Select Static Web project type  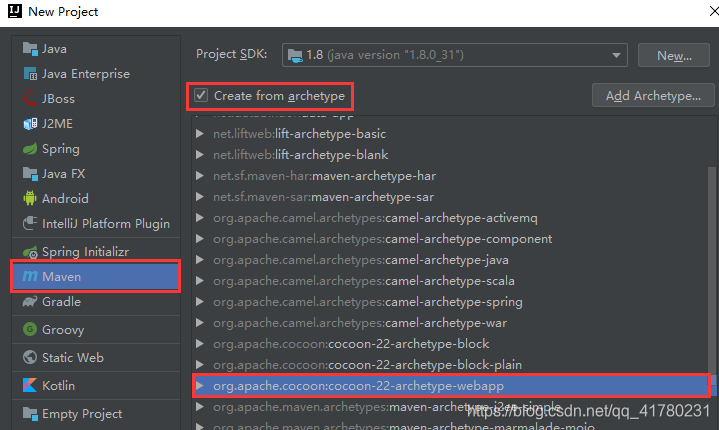coord(96,358)
